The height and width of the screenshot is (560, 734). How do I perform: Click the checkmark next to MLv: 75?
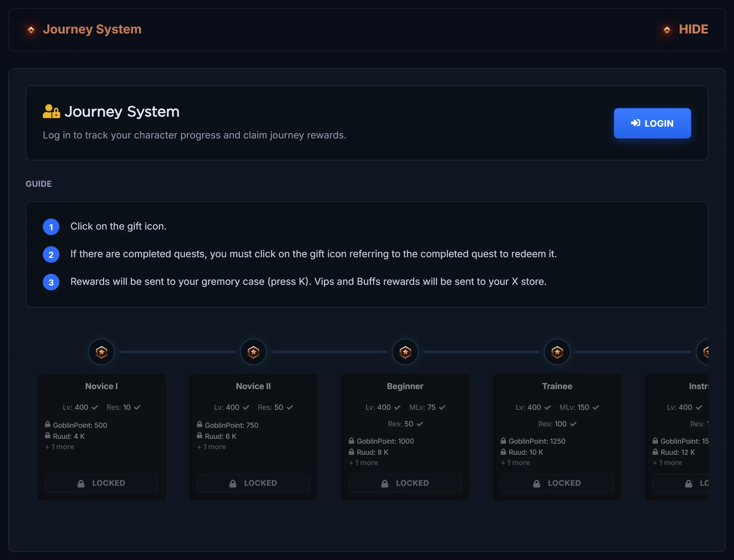tap(442, 407)
